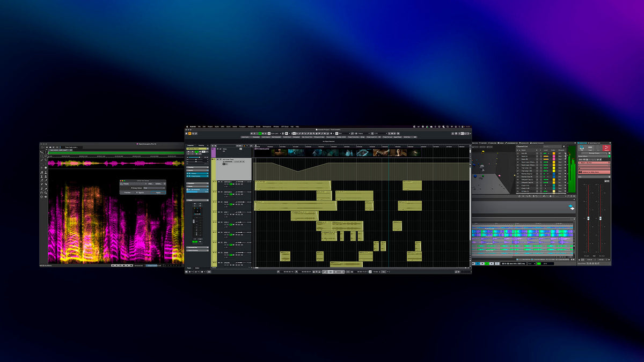The width and height of the screenshot is (644, 362).
Task: Open the settings gear in SpectraLayers dialog
Action: (x=165, y=184)
